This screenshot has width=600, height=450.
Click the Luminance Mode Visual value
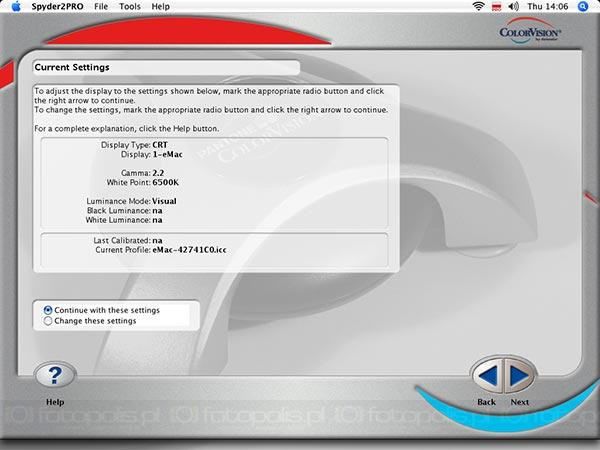(x=164, y=201)
